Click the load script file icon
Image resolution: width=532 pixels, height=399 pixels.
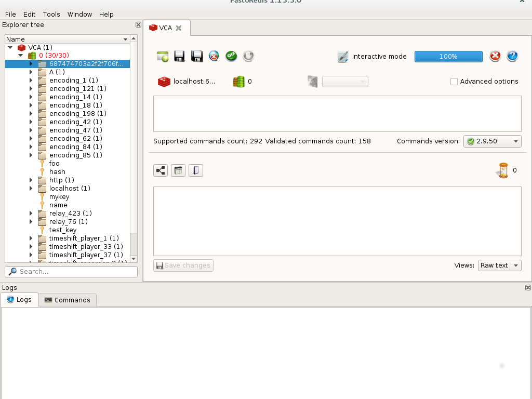(x=163, y=56)
